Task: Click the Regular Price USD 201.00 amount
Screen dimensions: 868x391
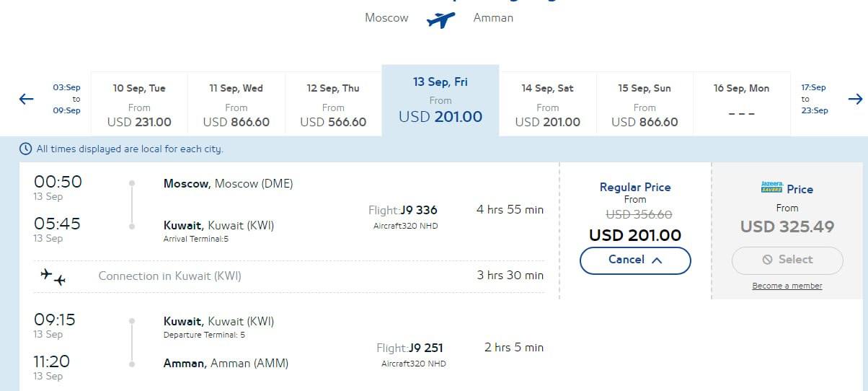Action: tap(634, 235)
